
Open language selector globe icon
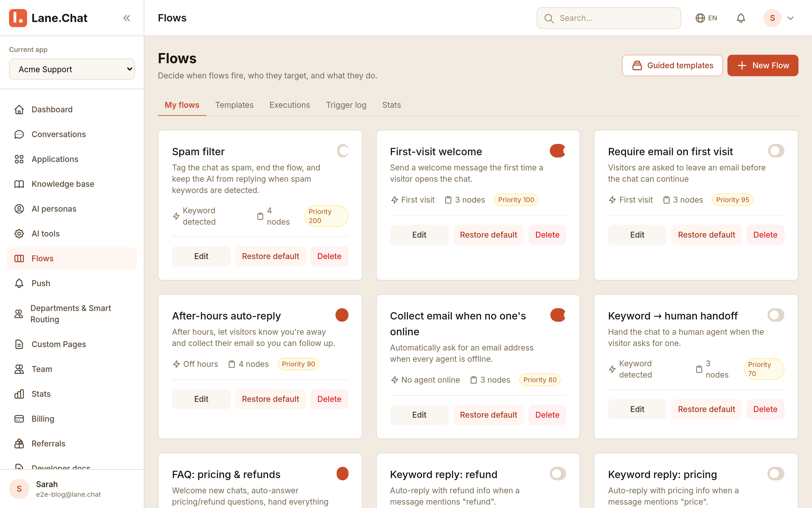click(x=700, y=18)
